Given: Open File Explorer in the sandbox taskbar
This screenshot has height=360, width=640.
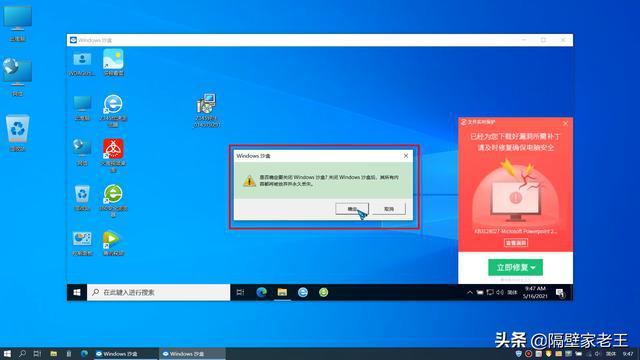Looking at the screenshot, I should pos(282,292).
